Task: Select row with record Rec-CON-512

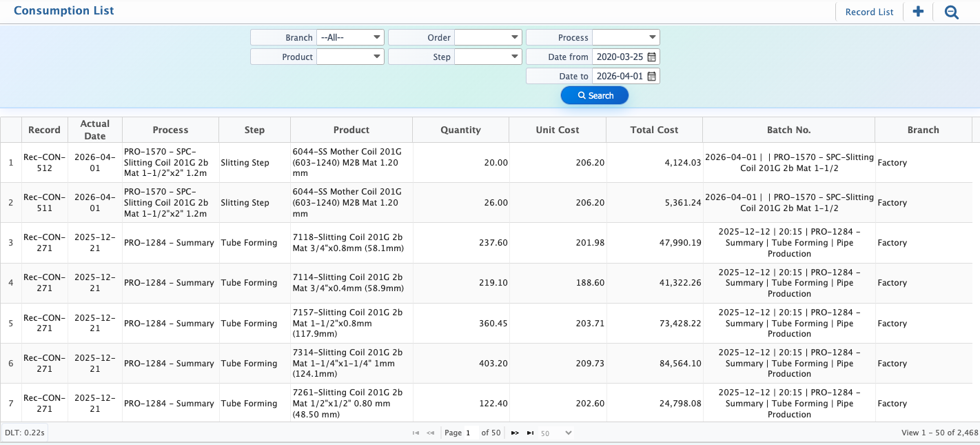Action: point(44,163)
